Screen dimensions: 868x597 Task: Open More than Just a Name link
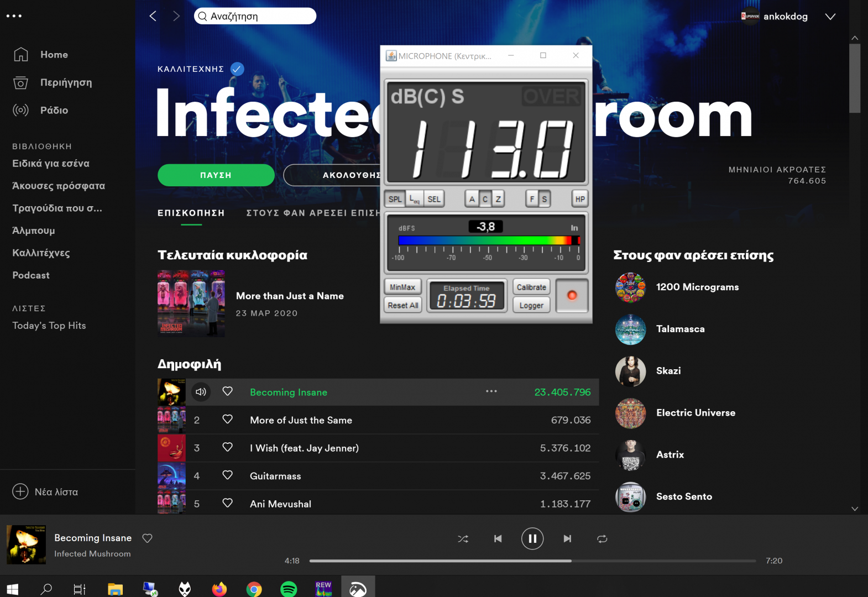pyautogui.click(x=290, y=296)
